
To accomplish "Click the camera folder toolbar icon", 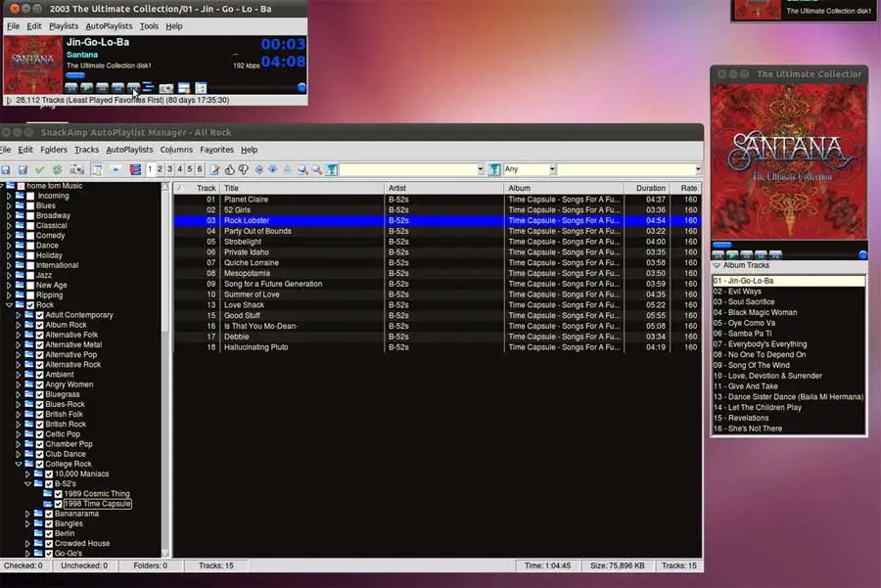I will tap(76, 169).
